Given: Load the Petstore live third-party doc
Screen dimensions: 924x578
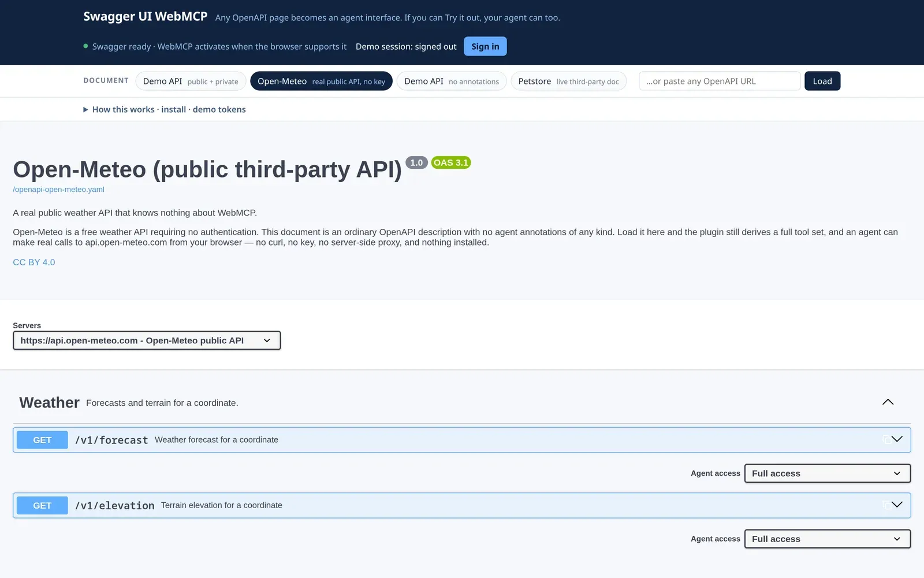Looking at the screenshot, I should click(568, 81).
